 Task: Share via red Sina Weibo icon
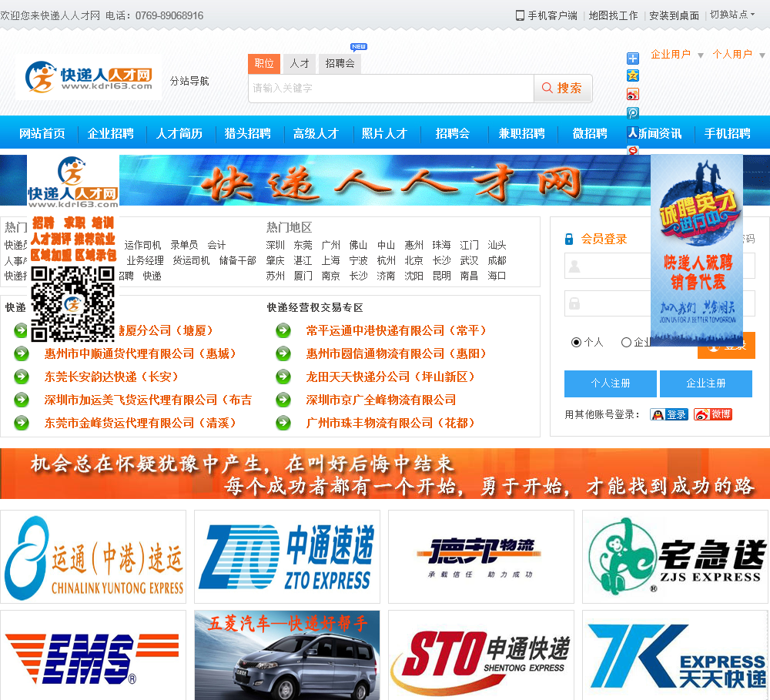pos(632,94)
